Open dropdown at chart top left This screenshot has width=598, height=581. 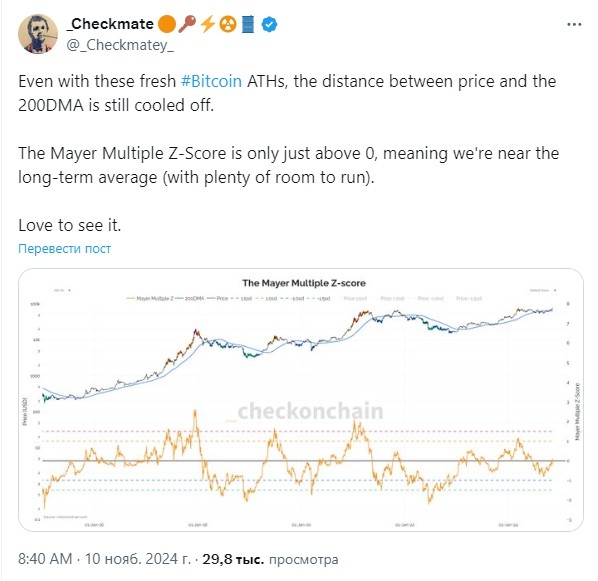tap(62, 290)
